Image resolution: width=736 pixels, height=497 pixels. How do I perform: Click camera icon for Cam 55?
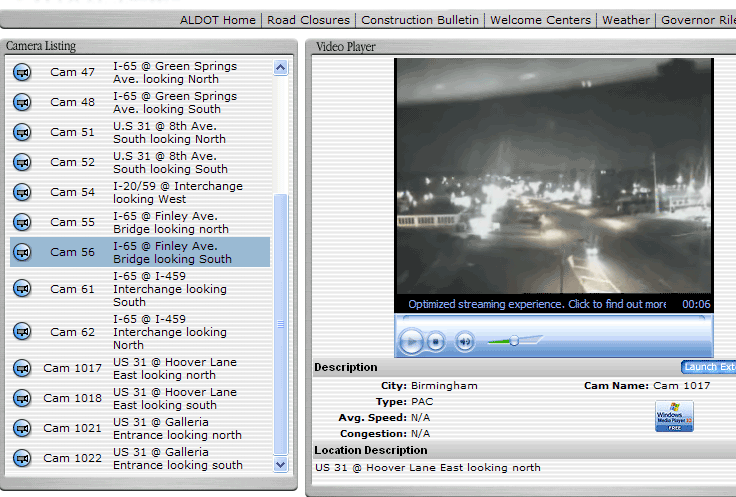coord(22,222)
